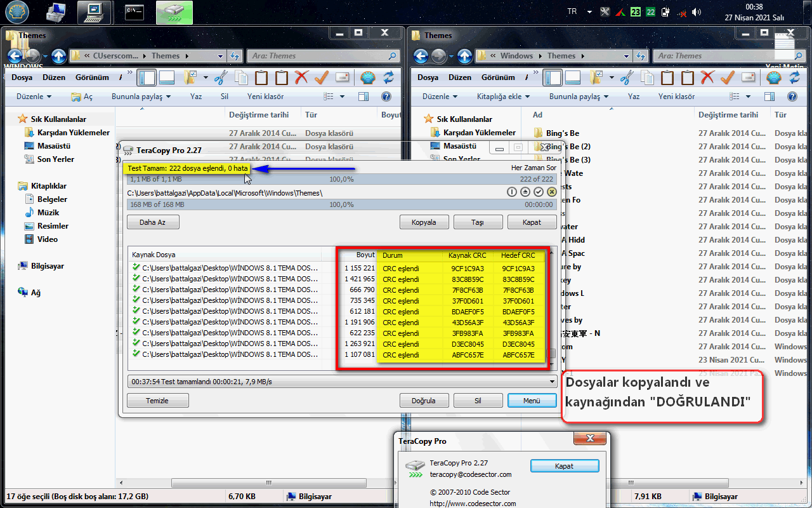The image size is (812, 508).
Task: Toggle details pane icon in left window toolbar
Action: click(167, 77)
